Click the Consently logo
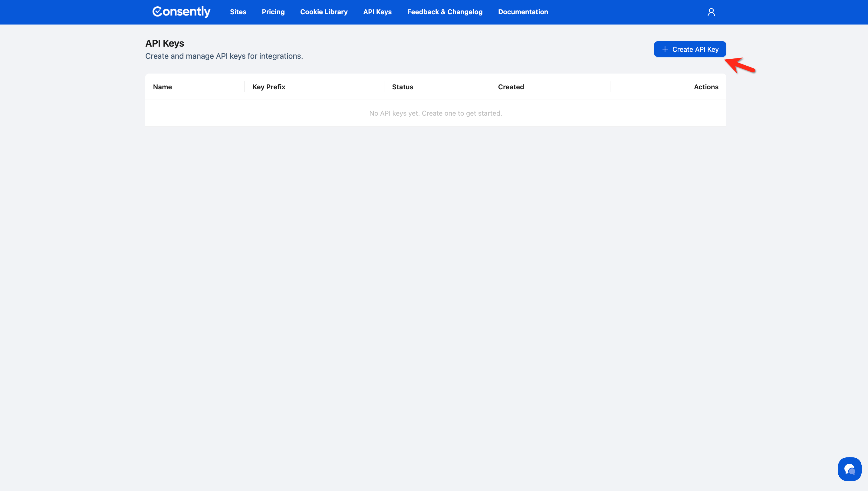868x491 pixels. click(x=181, y=12)
